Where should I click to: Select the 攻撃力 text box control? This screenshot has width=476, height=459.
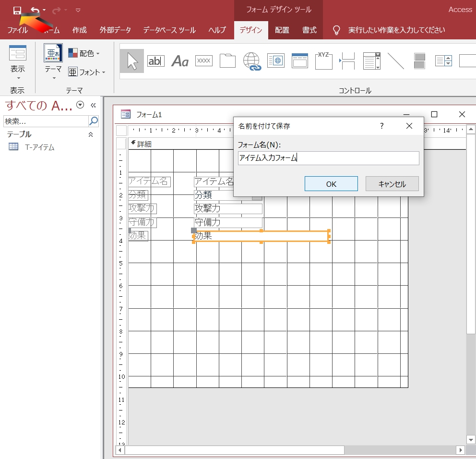click(228, 209)
